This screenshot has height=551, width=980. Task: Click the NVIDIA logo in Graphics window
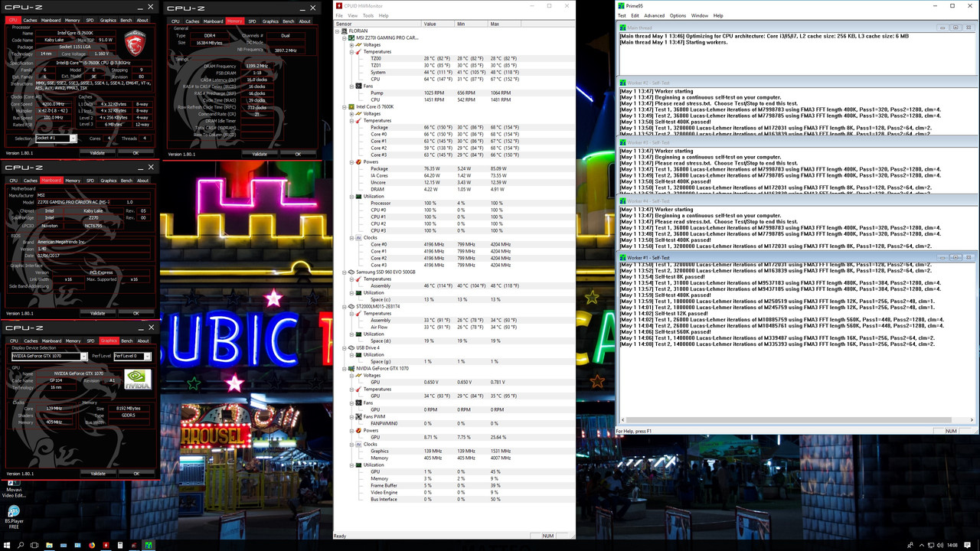138,380
